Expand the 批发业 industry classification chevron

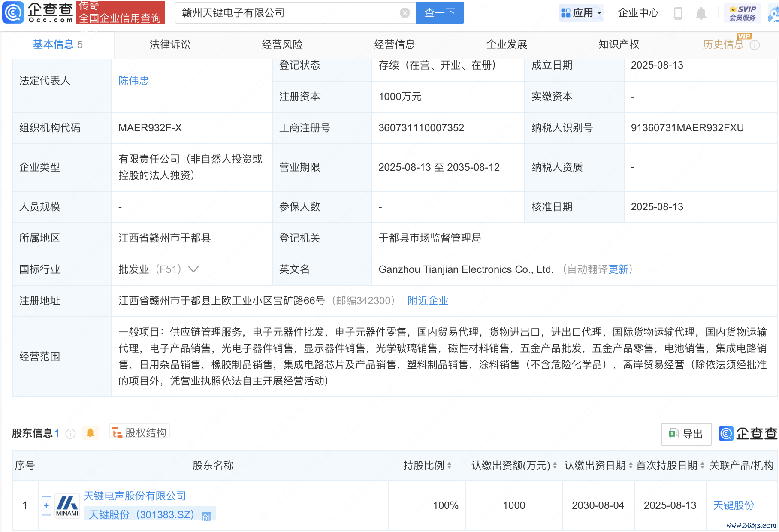tap(193, 269)
